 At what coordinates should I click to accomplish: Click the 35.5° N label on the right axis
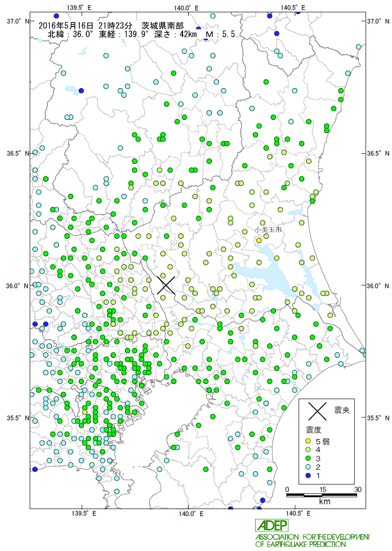[x=378, y=418]
